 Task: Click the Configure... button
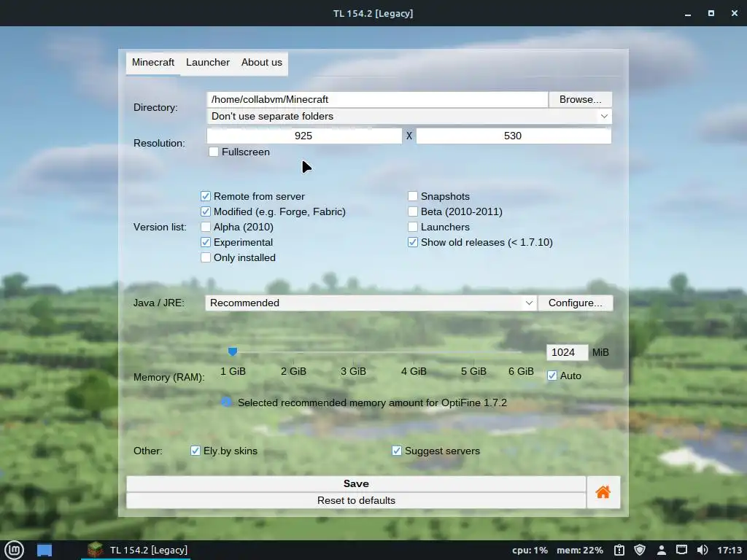(575, 303)
